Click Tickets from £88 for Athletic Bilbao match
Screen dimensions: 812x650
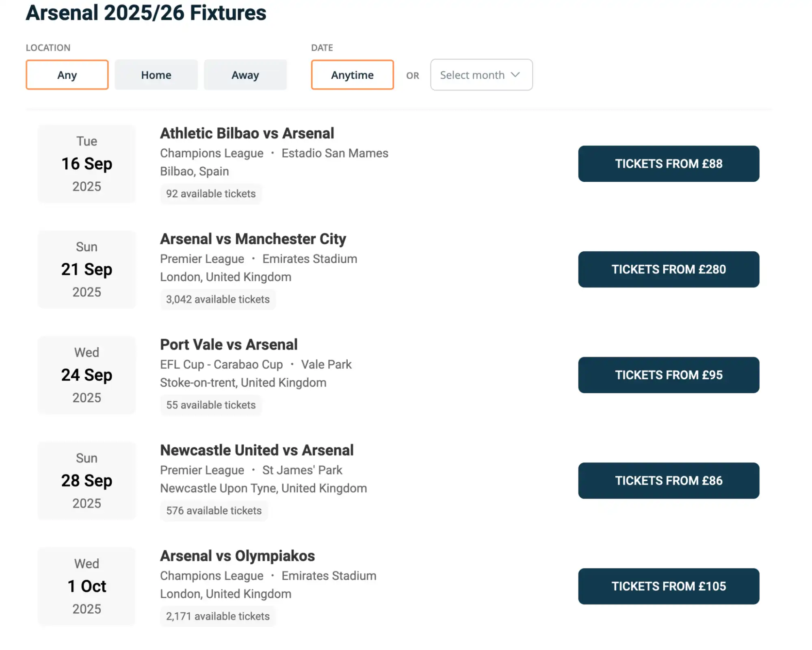click(x=668, y=164)
